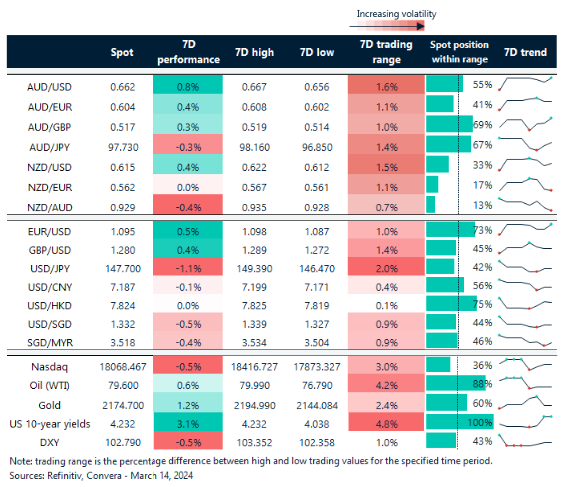Select the Spot column header
The image size is (565, 487).
pos(122,52)
